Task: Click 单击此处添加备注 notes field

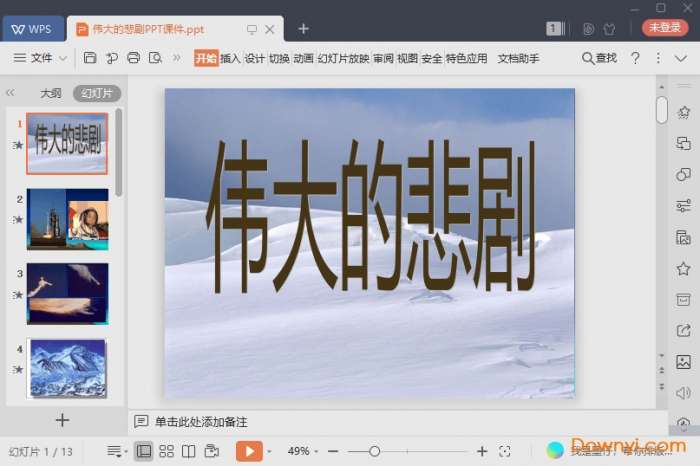Action: coord(201,422)
